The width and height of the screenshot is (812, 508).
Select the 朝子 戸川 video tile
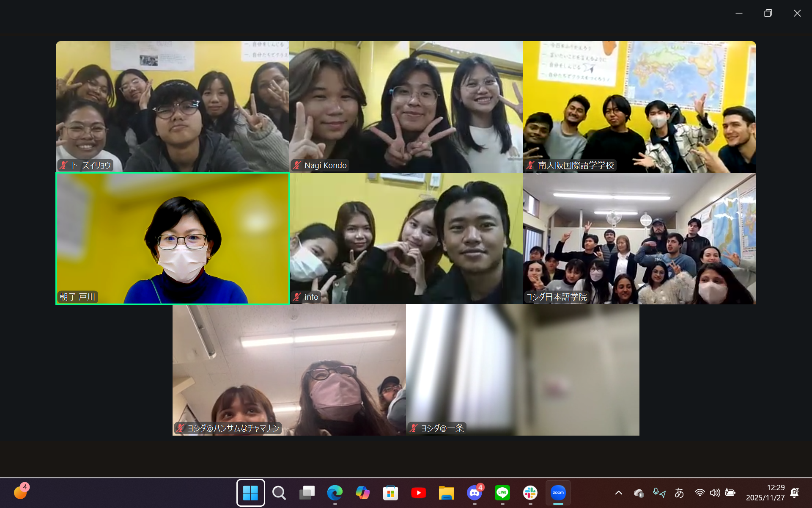173,238
